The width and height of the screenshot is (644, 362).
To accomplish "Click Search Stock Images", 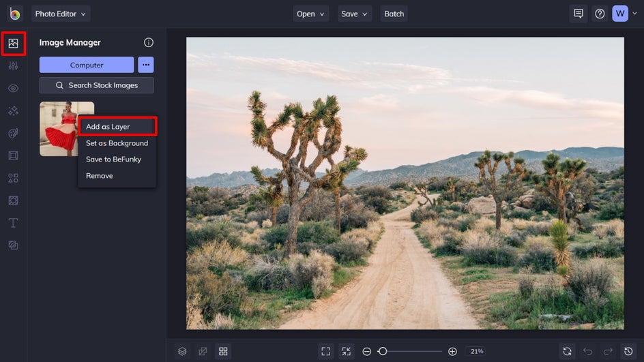I will pos(96,85).
